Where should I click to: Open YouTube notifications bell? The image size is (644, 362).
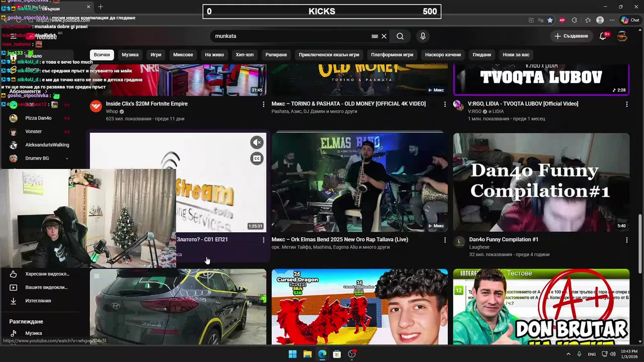click(603, 36)
